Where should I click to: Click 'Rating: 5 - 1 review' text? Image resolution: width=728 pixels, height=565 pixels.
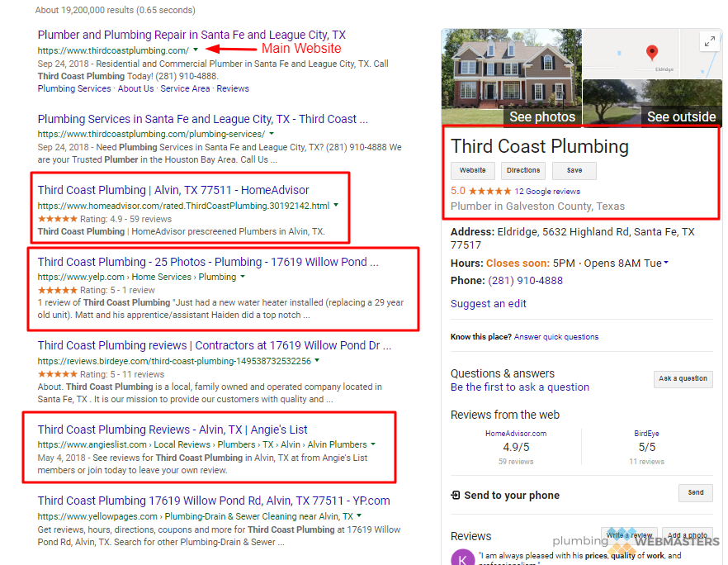click(117, 290)
